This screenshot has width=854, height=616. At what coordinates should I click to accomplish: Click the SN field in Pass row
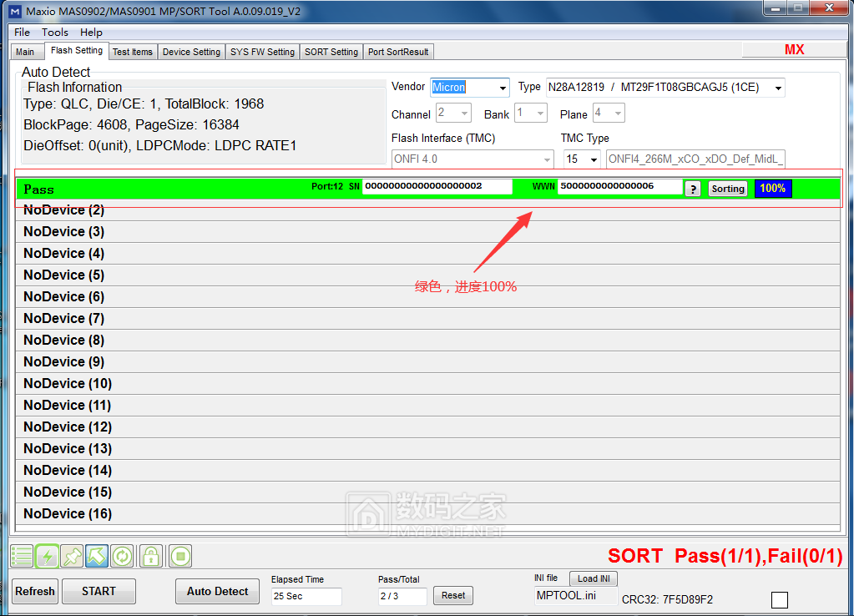click(437, 186)
